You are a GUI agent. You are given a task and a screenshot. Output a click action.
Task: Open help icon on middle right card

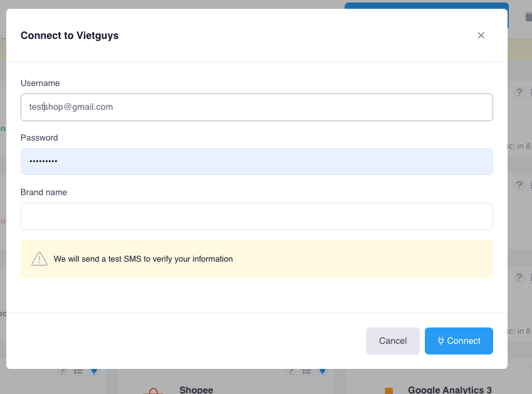519,185
